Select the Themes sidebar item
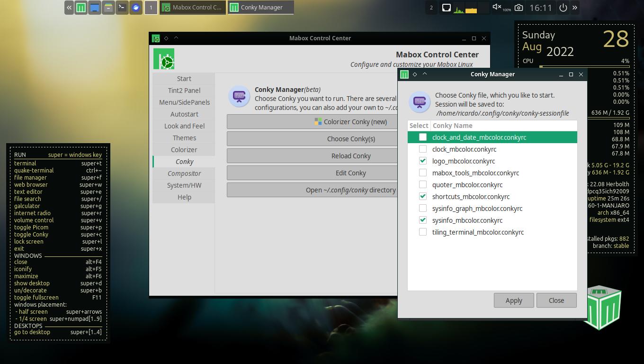This screenshot has width=644, height=364. 184,138
